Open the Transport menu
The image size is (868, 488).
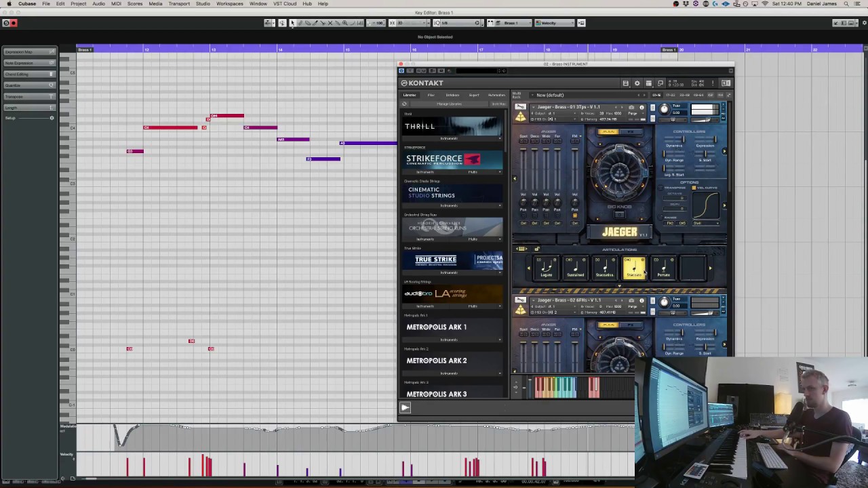tap(179, 4)
